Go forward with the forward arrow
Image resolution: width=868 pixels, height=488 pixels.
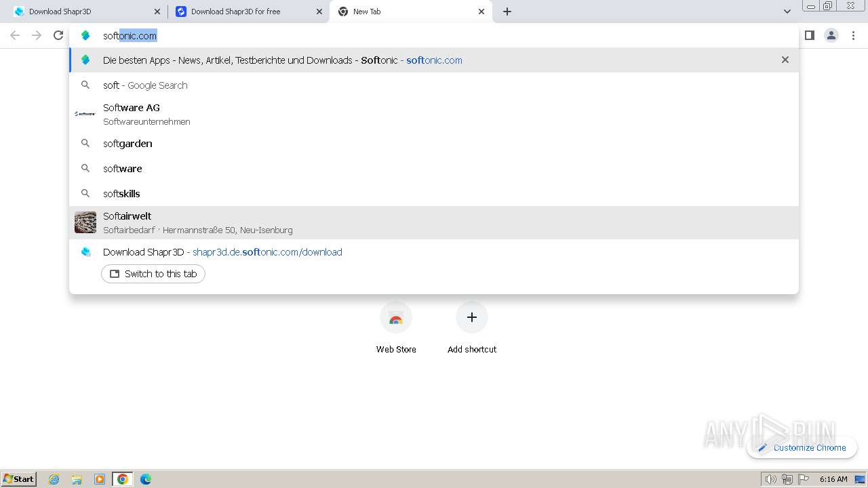(x=37, y=35)
